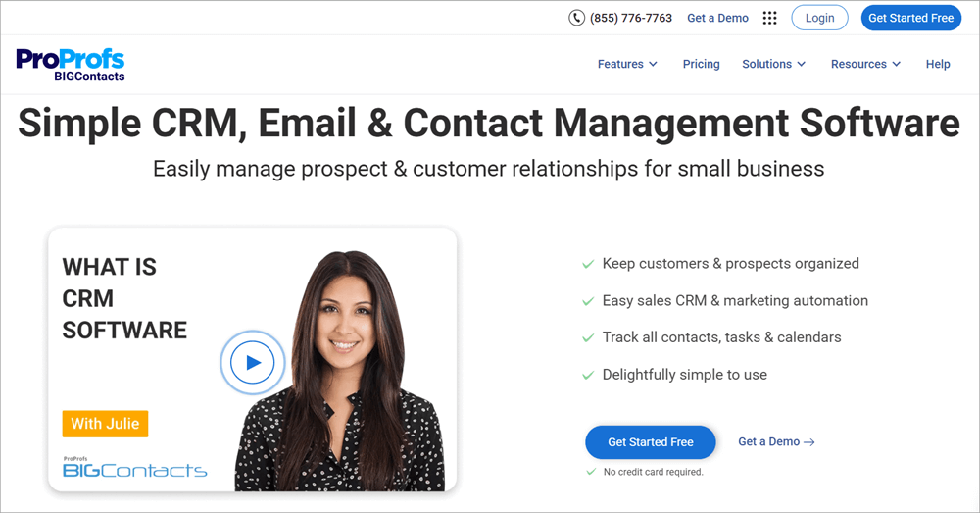The height and width of the screenshot is (513, 980).
Task: Click the WHAT IS CRM SOFTWARE title text
Action: (124, 298)
